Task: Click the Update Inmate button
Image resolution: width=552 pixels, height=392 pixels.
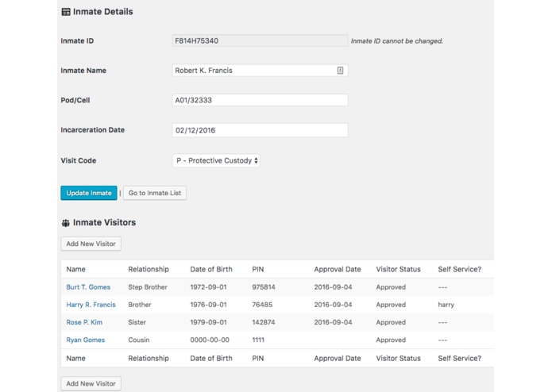Action: [x=89, y=193]
